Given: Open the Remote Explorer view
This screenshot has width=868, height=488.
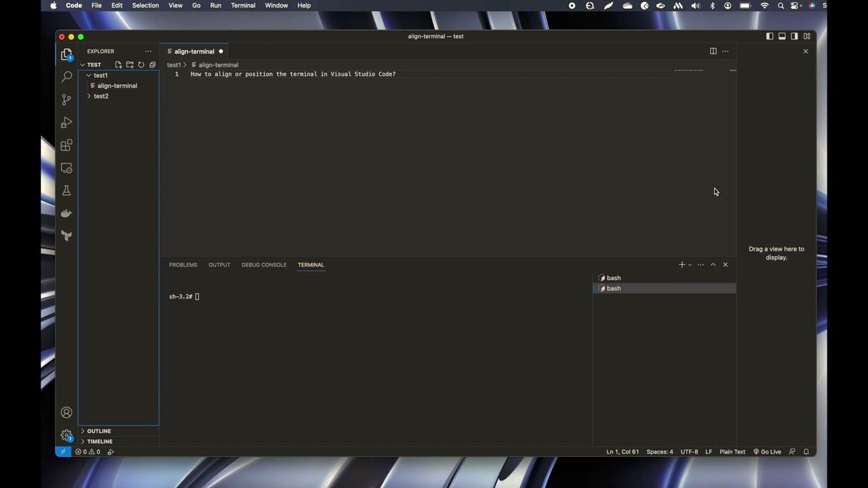Looking at the screenshot, I should coord(66,168).
